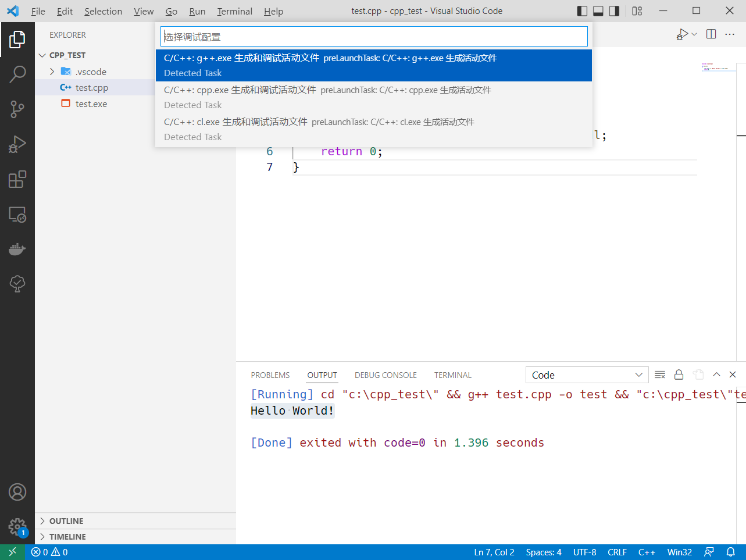Open Run and Debug view icon
This screenshot has height=560, width=746.
point(17,144)
